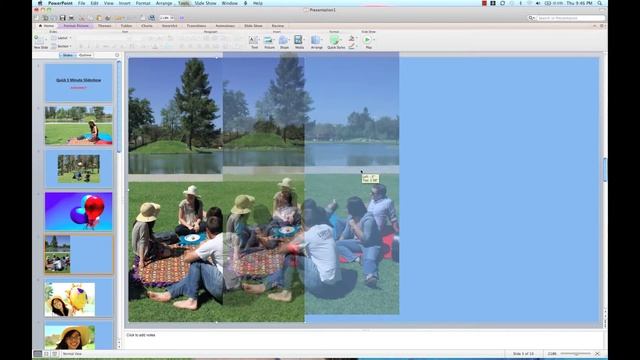
Task: Insert a Text box from the ribbon
Action: 254,42
